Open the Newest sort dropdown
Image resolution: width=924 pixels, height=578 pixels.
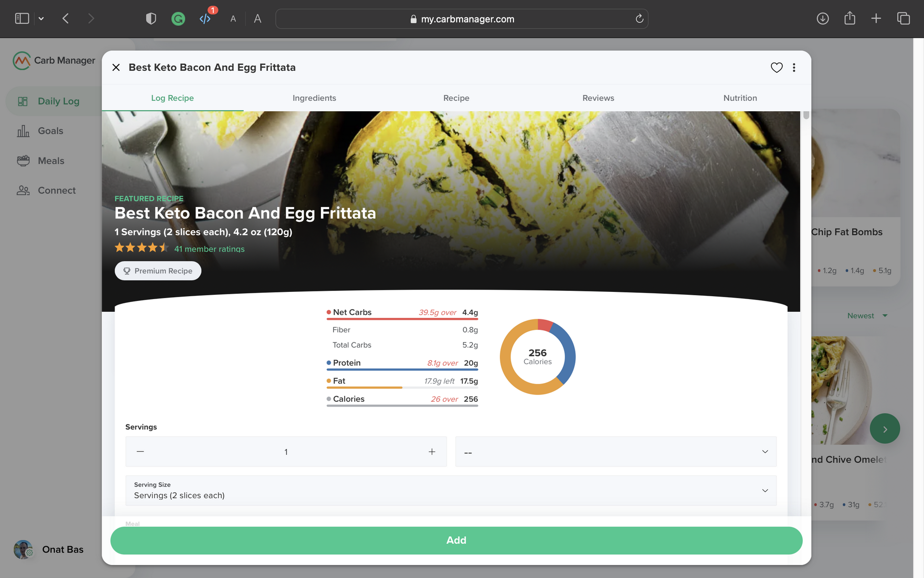tap(867, 316)
